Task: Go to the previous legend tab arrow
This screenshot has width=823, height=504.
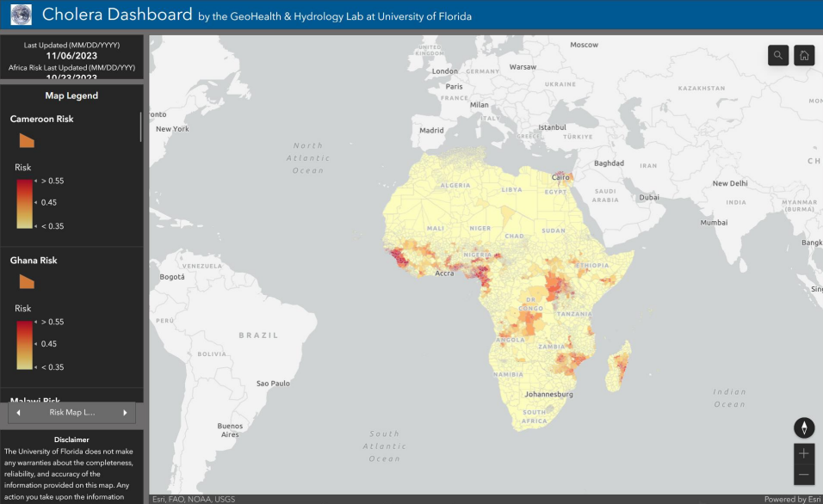Action: [18, 413]
